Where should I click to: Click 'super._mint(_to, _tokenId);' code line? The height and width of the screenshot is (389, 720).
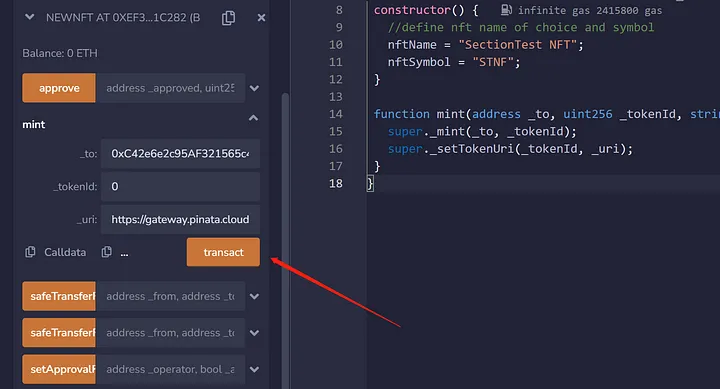482,132
